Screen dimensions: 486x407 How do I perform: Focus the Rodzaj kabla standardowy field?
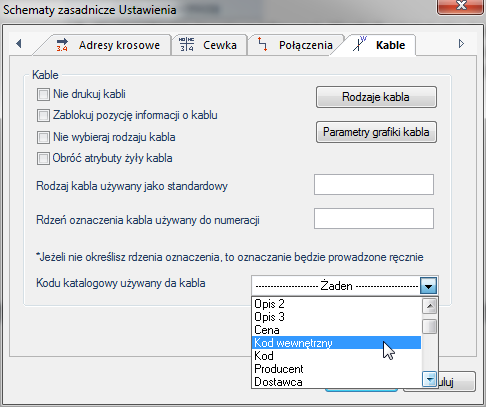(374, 184)
